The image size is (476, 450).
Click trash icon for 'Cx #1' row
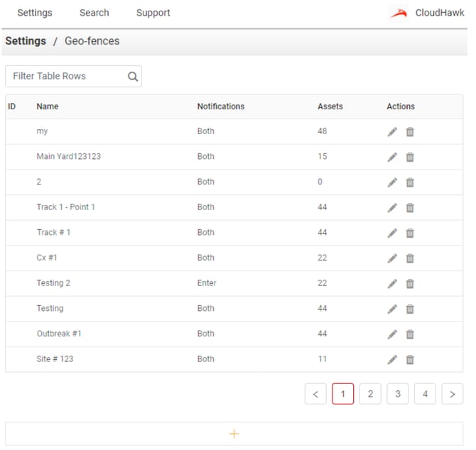[410, 258]
